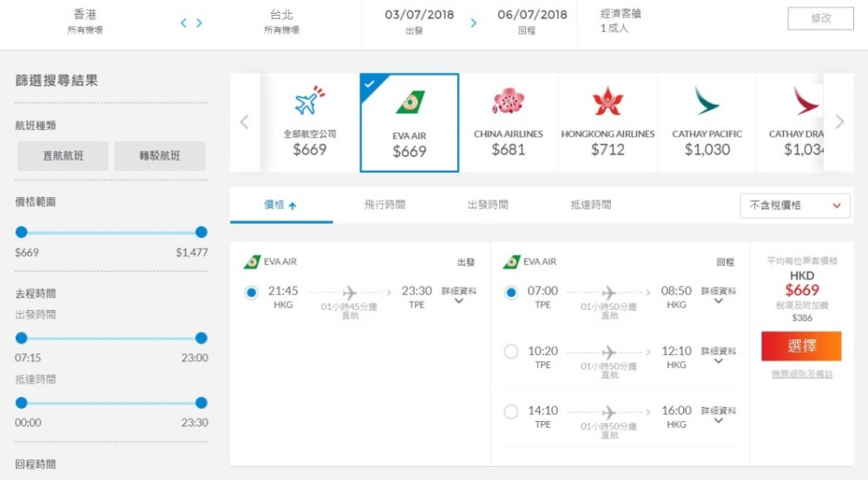Screen dimensions: 868x480
Task: Select the 07:00 TPE return flight radio
Action: point(511,293)
